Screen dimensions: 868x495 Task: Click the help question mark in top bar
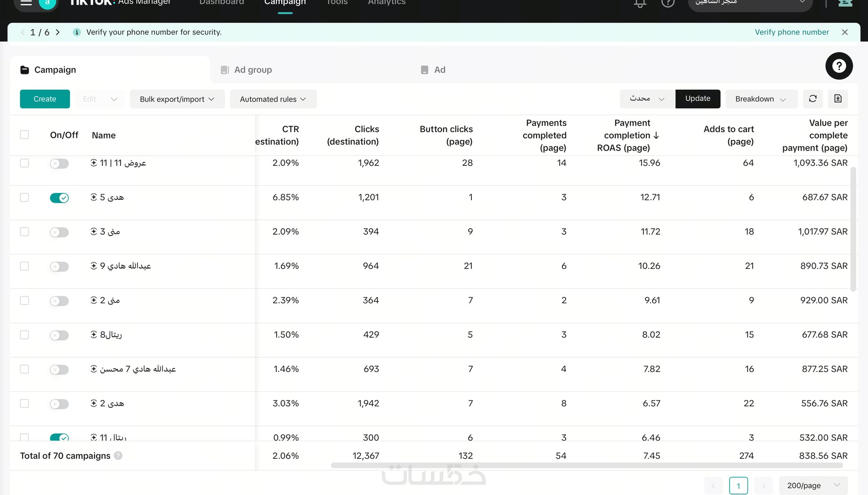click(668, 3)
